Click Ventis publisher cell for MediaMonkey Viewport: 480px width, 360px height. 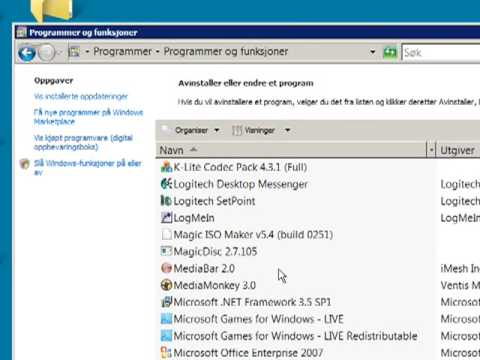[x=460, y=285]
